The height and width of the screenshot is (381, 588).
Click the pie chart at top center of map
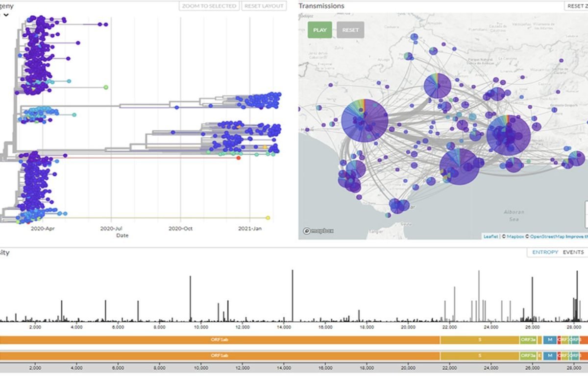[x=438, y=86]
